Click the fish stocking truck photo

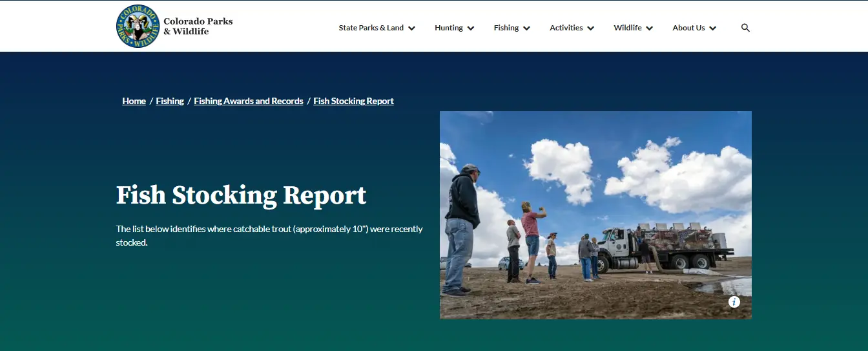click(595, 215)
